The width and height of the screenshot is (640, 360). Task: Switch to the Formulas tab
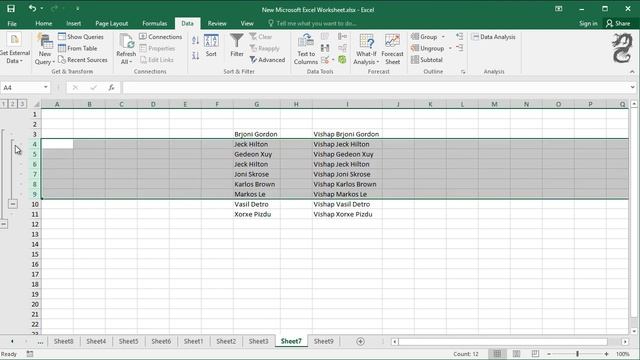click(155, 23)
